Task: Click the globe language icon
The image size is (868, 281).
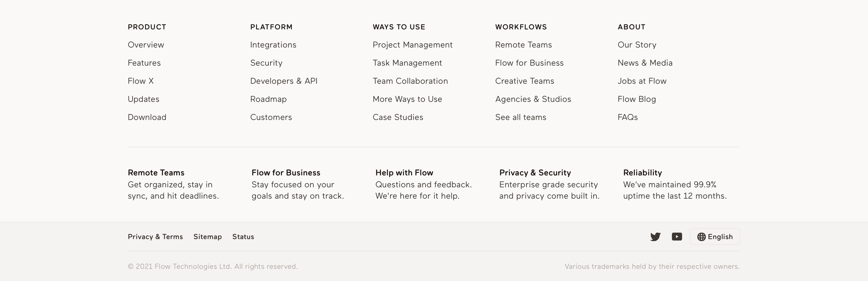Action: coord(701,237)
